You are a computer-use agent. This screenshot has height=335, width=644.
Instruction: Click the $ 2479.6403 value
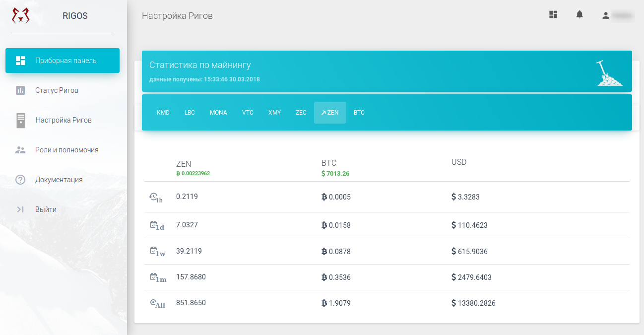(471, 277)
